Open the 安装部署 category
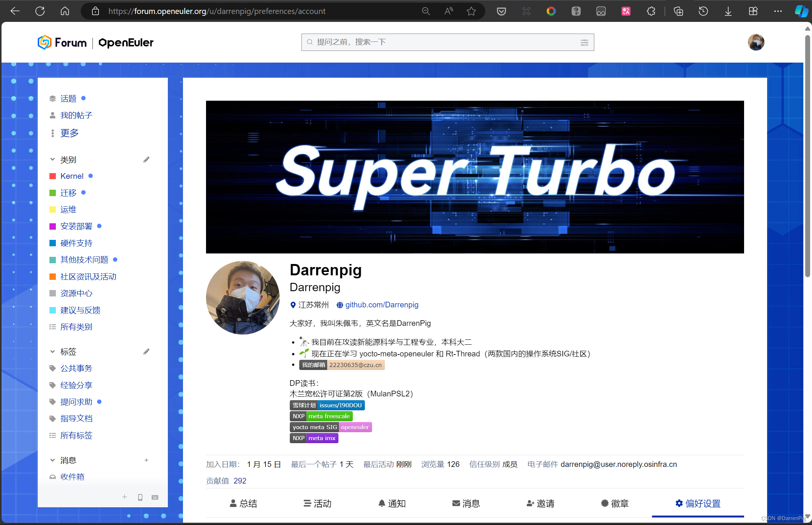 coord(76,226)
